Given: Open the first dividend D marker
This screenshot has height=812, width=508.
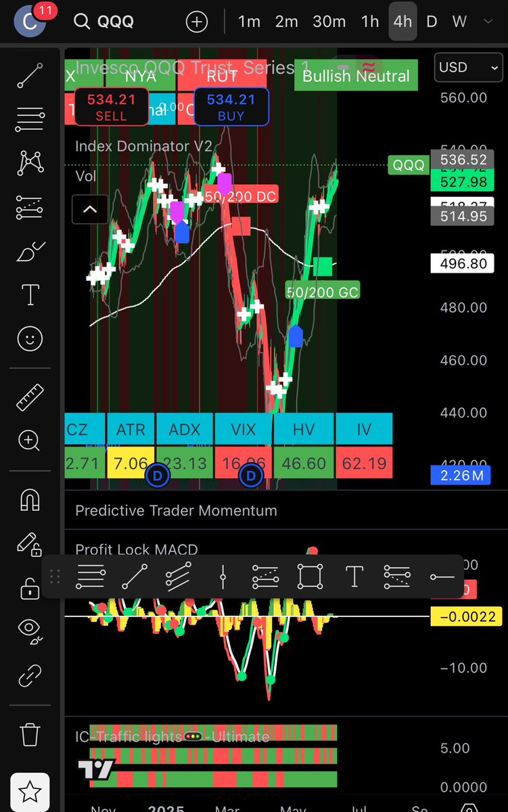Looking at the screenshot, I should [158, 476].
